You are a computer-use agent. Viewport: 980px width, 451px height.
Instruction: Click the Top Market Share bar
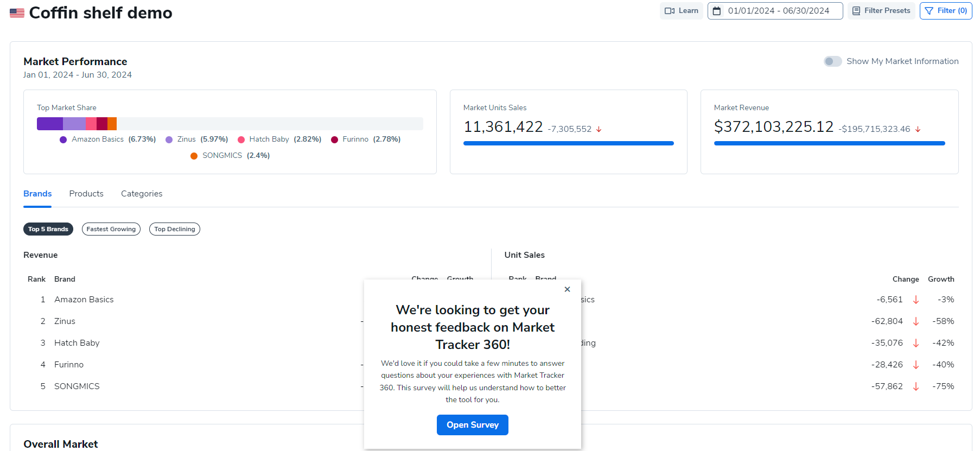tap(230, 124)
